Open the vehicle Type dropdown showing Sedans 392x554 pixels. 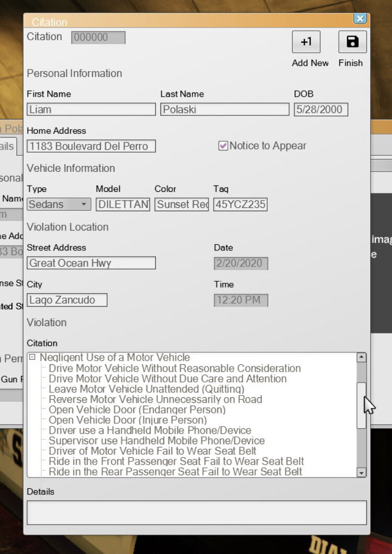pos(59,204)
